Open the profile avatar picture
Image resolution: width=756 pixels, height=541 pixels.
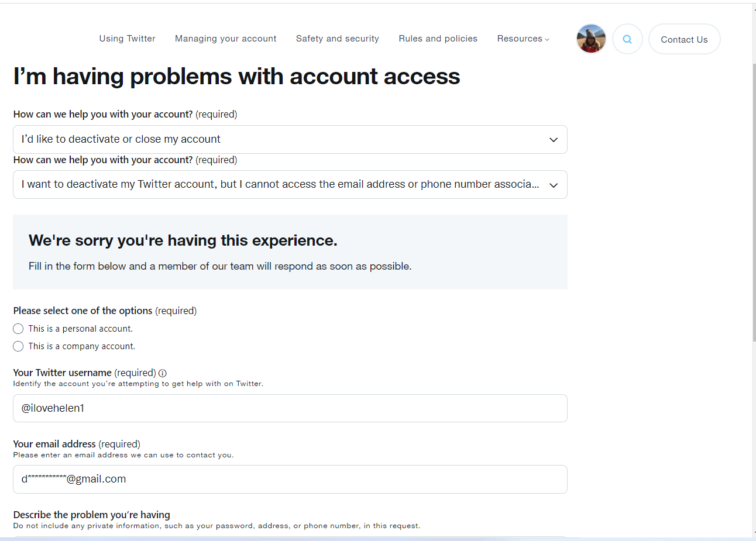point(591,39)
